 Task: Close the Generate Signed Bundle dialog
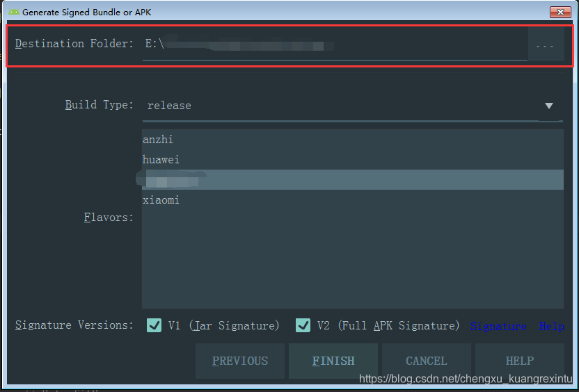(x=560, y=13)
